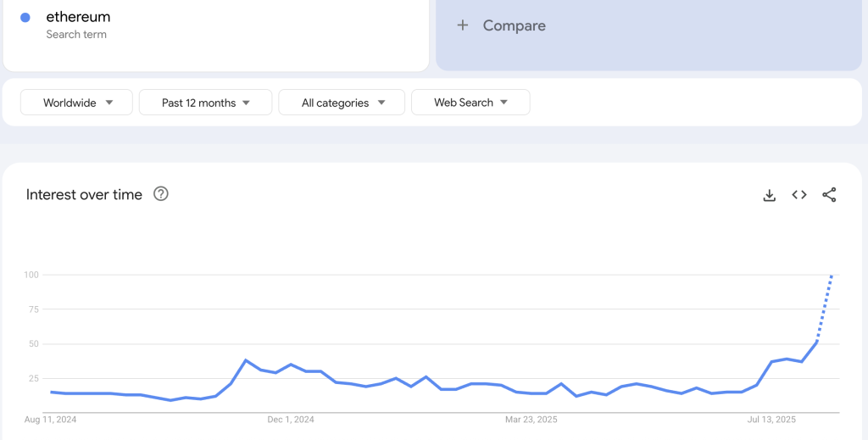Expand the Web Search type dropdown

pos(470,103)
